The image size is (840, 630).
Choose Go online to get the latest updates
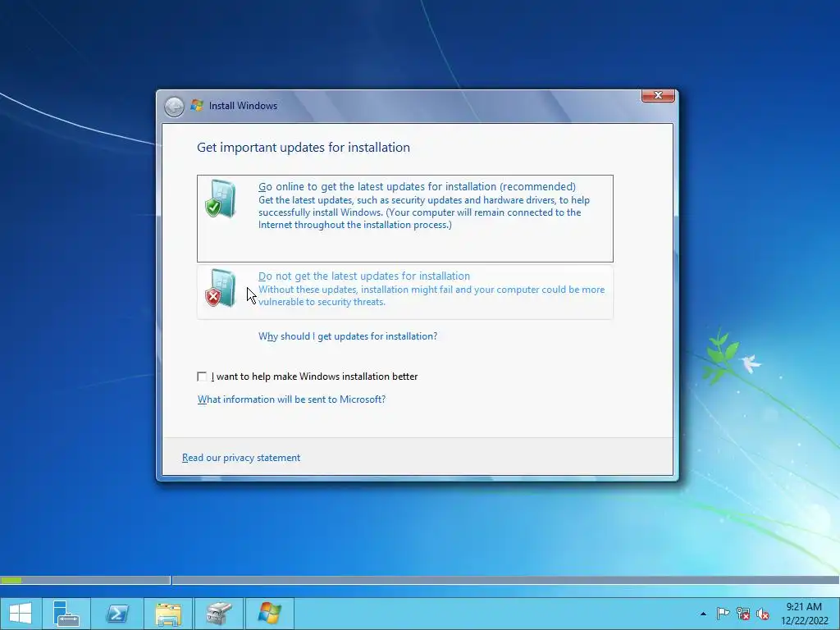(x=405, y=218)
